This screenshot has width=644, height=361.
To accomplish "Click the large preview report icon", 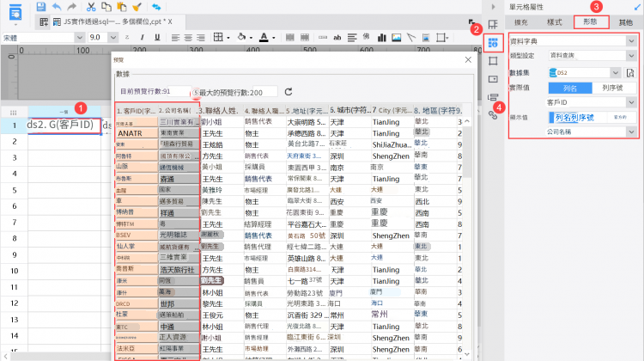I will coord(15,11).
